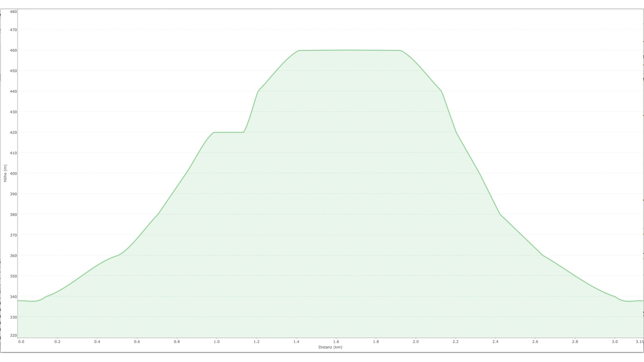Click the 340 elevation axis label
This screenshot has height=362, width=644.
[x=13, y=297]
